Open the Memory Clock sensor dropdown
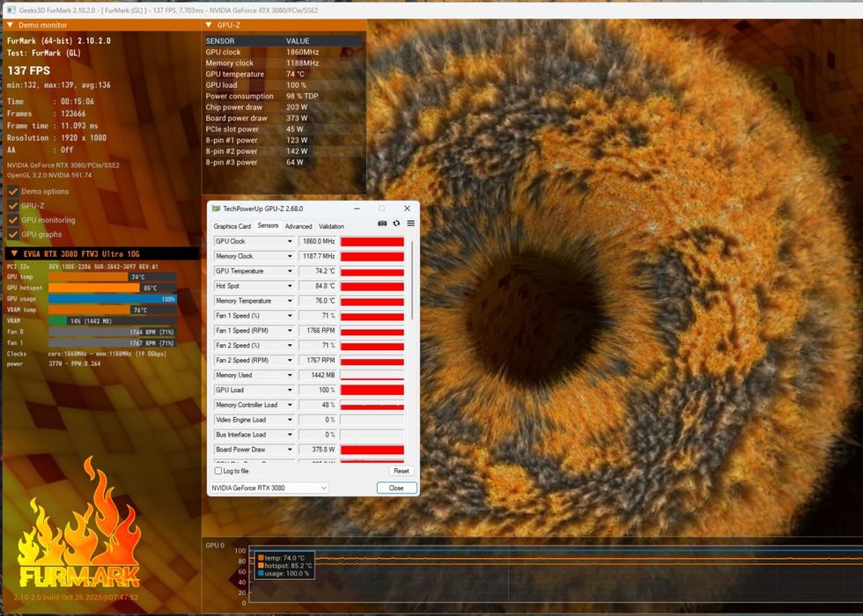 click(x=290, y=256)
